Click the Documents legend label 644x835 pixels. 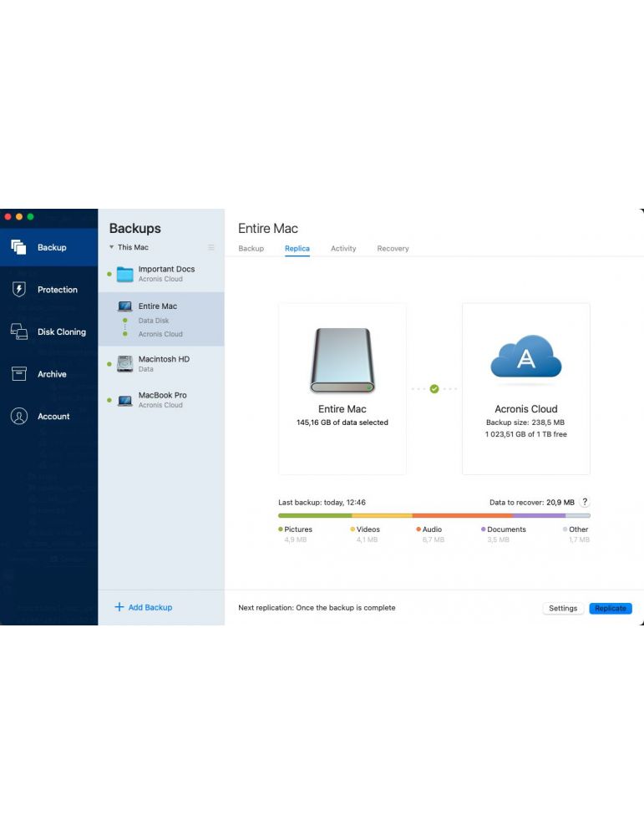[506, 529]
